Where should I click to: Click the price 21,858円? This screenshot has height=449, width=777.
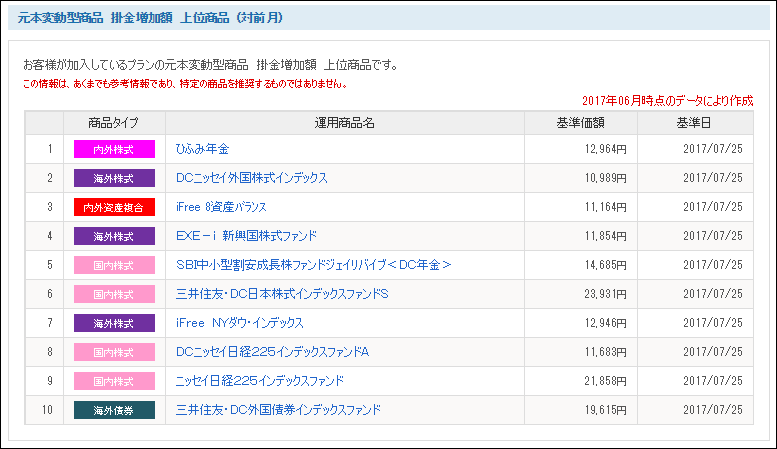pyautogui.click(x=606, y=381)
